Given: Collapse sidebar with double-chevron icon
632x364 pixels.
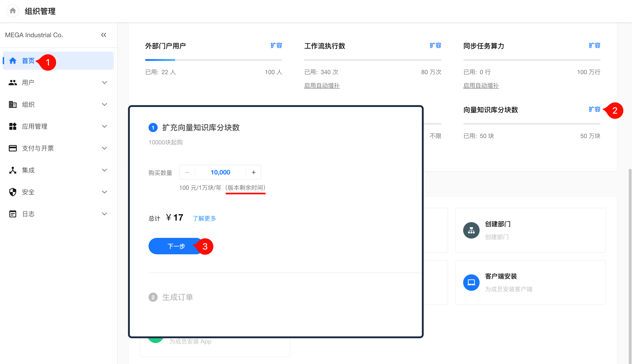Looking at the screenshot, I should click(x=104, y=35).
